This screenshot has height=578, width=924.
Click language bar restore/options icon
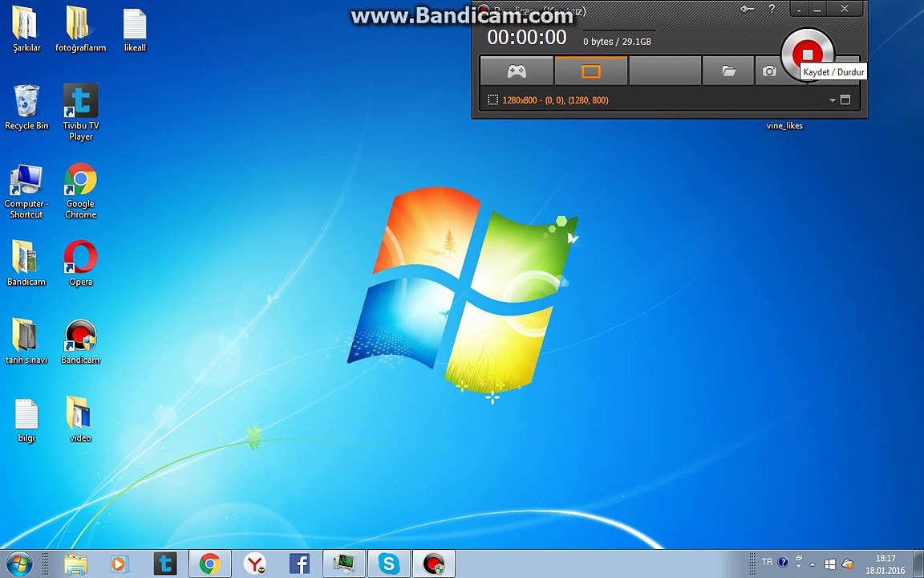tap(799, 558)
